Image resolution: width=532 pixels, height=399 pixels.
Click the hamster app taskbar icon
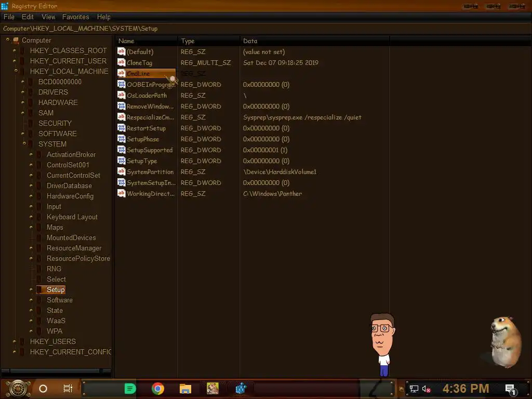[x=212, y=389]
